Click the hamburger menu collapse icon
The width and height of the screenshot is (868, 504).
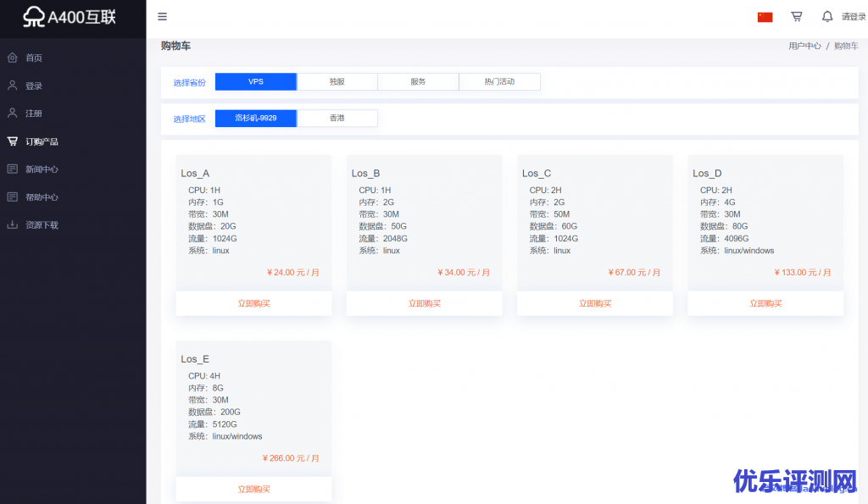point(162,16)
